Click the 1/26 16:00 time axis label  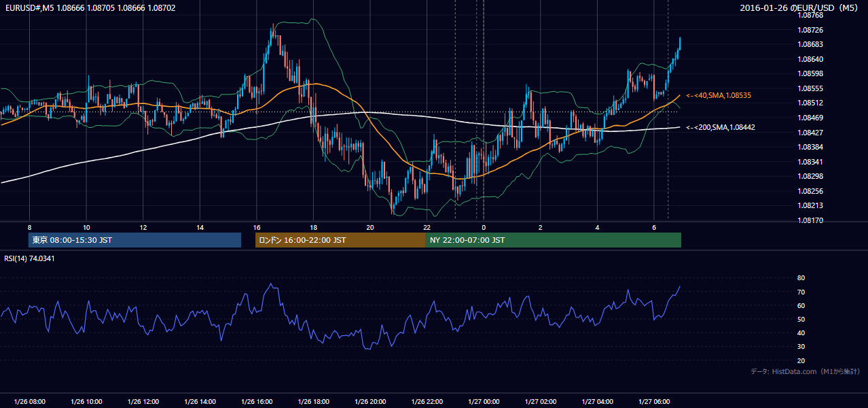point(256,402)
